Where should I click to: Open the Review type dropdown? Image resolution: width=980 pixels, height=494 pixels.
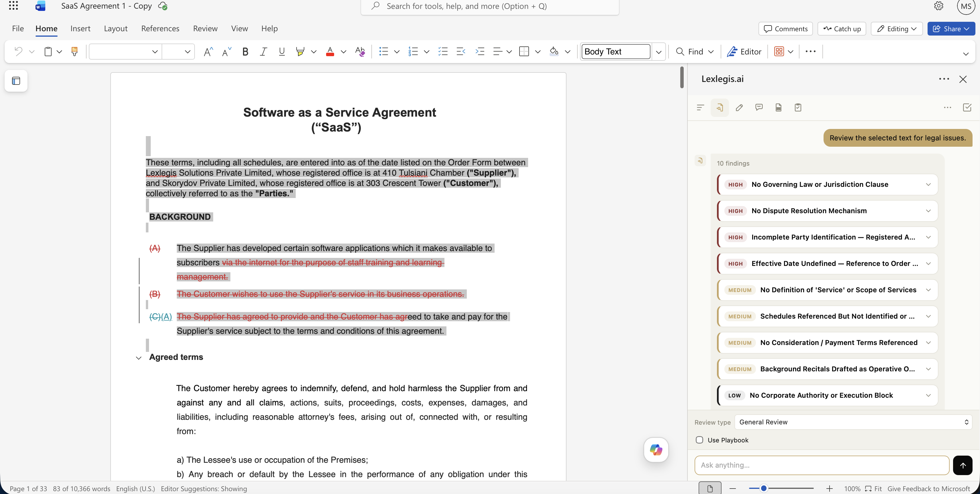853,422
